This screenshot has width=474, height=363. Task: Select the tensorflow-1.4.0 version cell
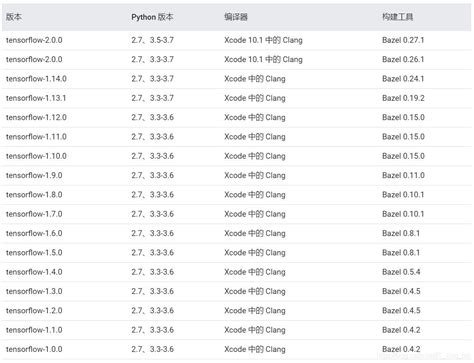click(x=34, y=272)
